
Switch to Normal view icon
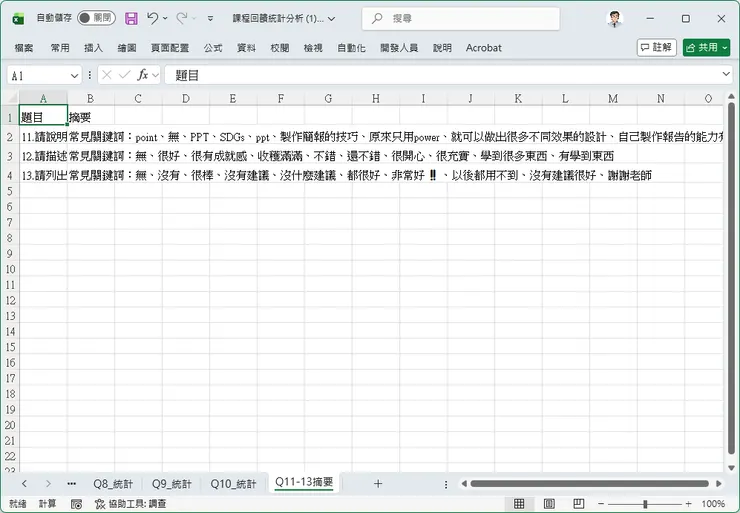(519, 504)
